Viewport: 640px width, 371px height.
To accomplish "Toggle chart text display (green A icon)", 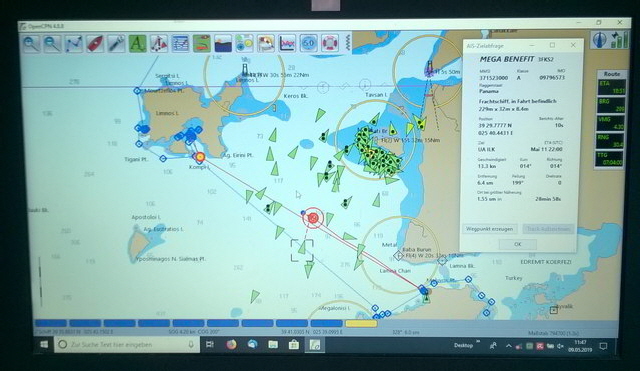I will point(138,44).
